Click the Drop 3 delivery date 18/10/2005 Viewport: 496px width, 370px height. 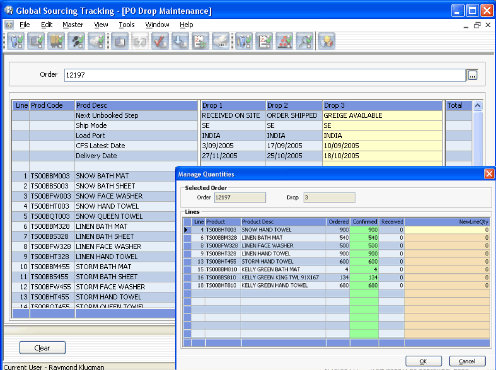(382, 155)
